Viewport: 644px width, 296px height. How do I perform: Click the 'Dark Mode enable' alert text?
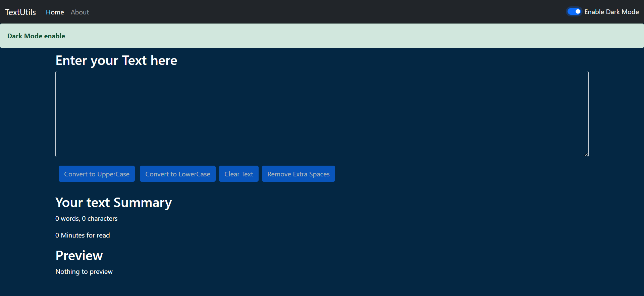36,36
